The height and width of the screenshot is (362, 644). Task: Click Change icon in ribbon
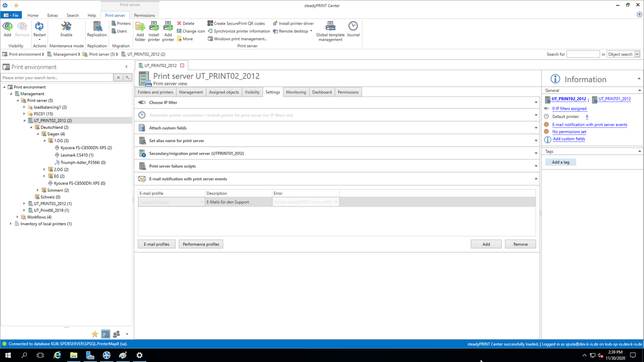point(191,31)
